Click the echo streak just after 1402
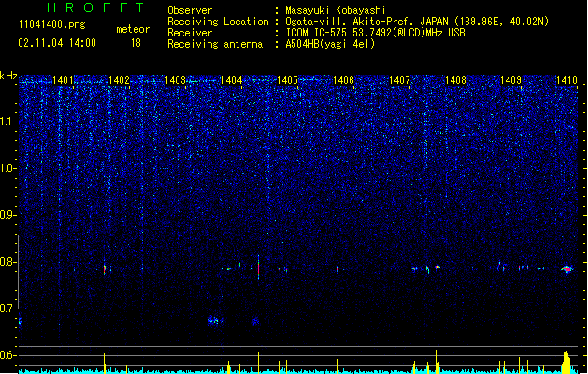Screen dimensions: 588x374 click(105, 269)
